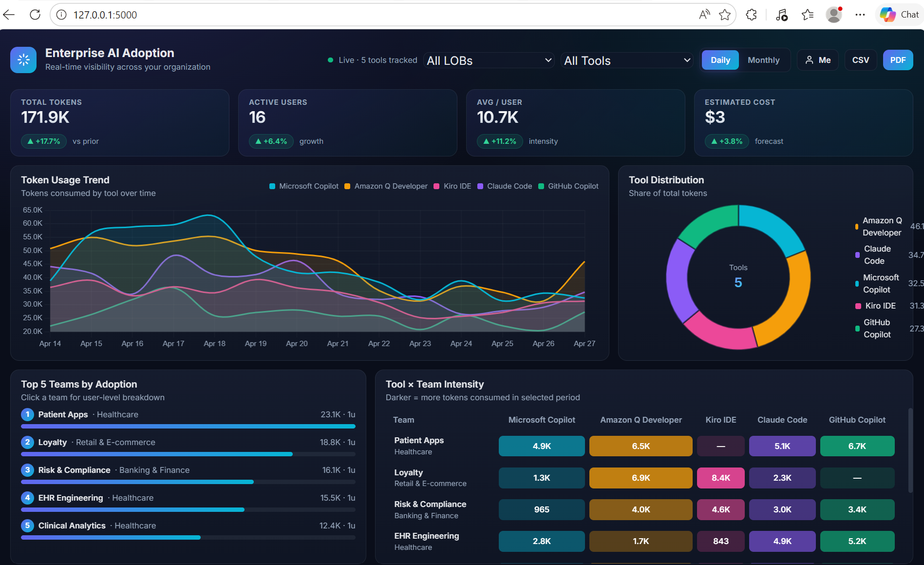Click the Read aloud icon

pyautogui.click(x=704, y=15)
